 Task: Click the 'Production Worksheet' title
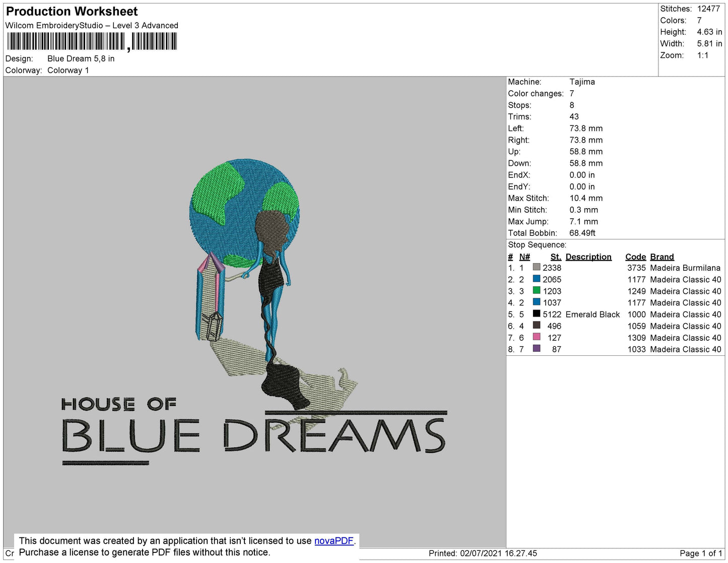point(72,11)
